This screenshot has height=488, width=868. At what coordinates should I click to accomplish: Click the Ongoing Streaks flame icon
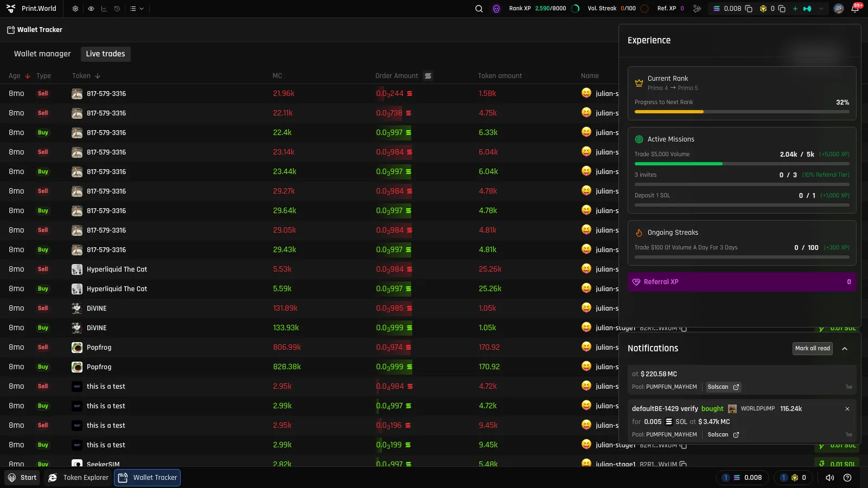[x=639, y=233]
